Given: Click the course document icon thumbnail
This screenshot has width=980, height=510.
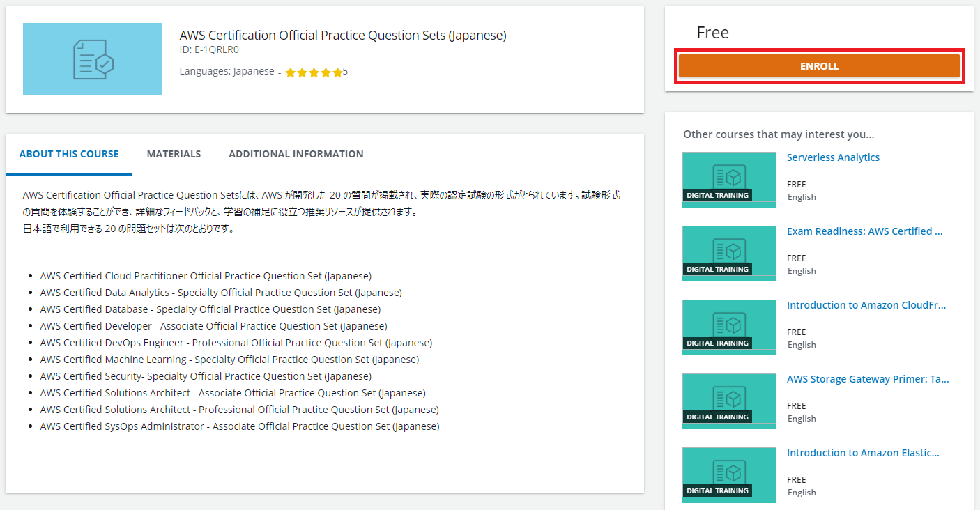Looking at the screenshot, I should (x=93, y=59).
